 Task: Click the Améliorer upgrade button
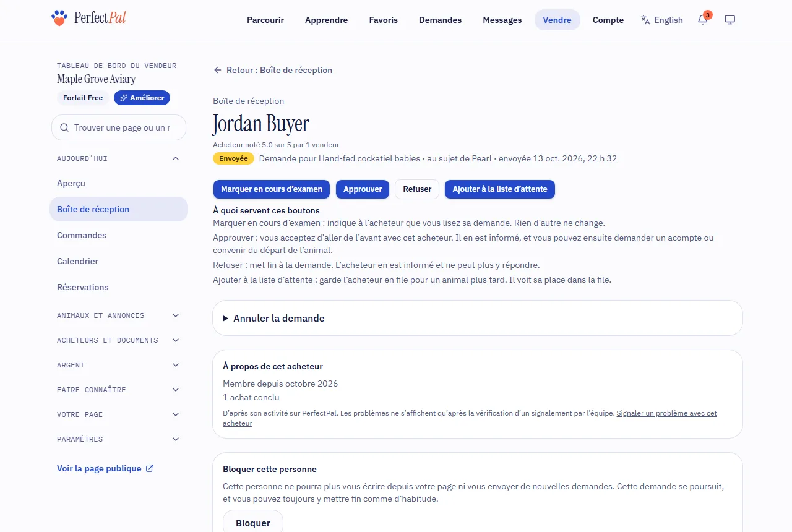[142, 98]
